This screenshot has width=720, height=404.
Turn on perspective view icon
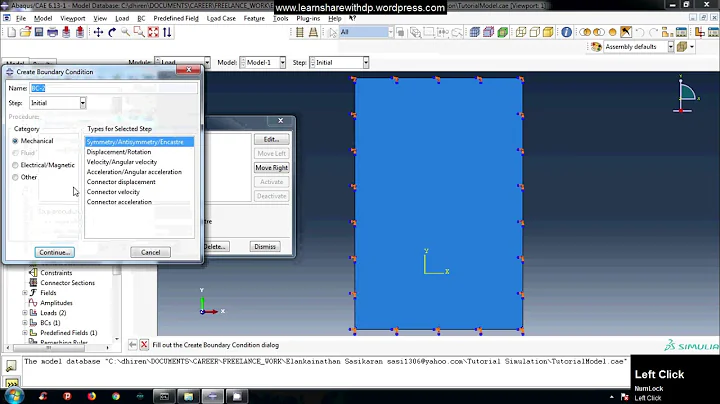click(313, 32)
